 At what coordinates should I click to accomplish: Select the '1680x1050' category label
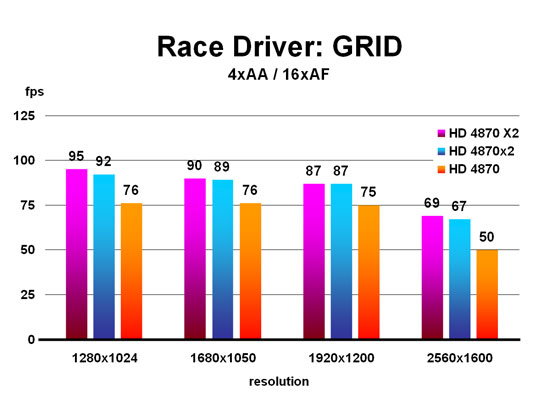[x=223, y=358]
